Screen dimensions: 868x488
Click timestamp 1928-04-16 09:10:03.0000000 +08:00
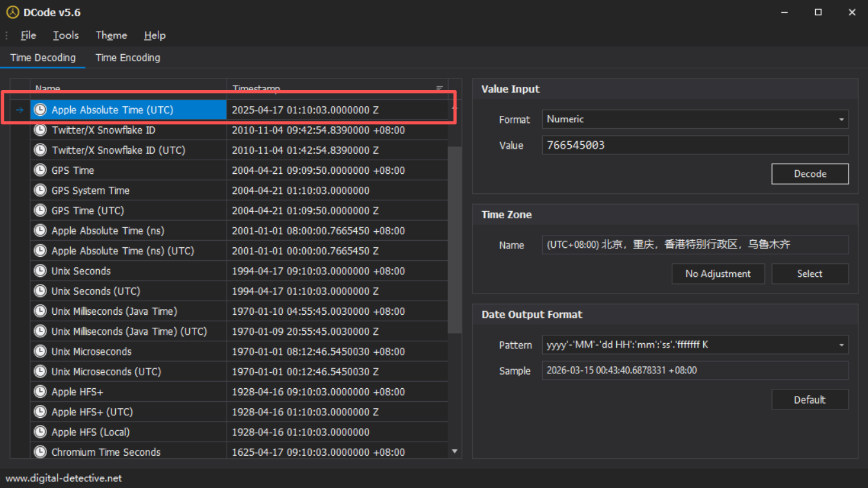coord(318,391)
